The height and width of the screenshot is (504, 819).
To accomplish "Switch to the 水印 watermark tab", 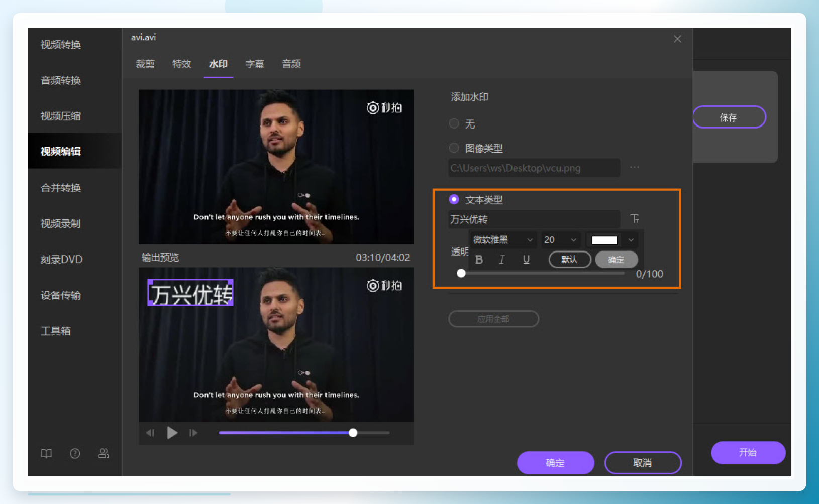I will tap(219, 64).
